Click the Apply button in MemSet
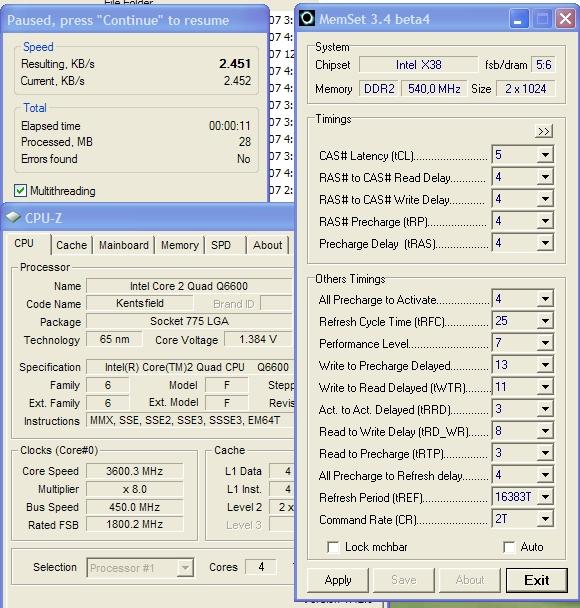 click(x=338, y=580)
